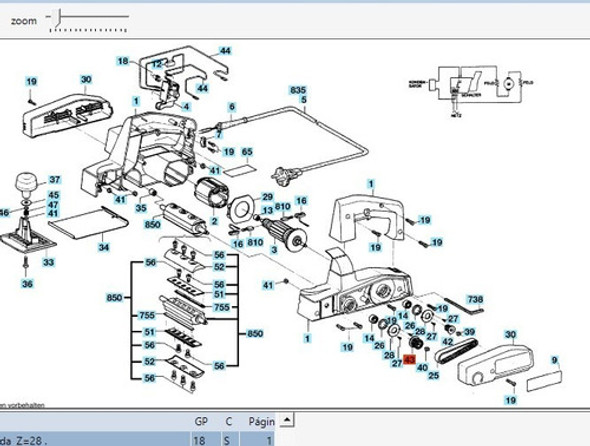Image resolution: width=590 pixels, height=446 pixels.
Task: Click part label 42 beside the small pulley
Action: coord(447,342)
